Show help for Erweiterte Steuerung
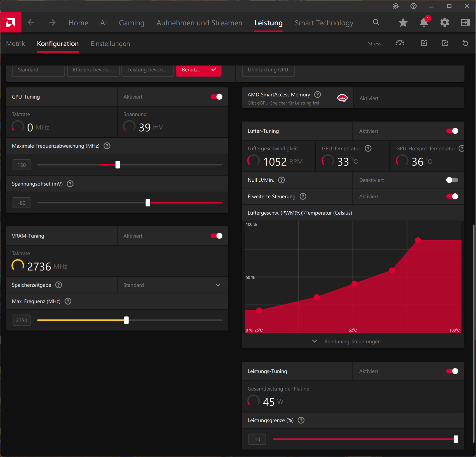 point(303,196)
